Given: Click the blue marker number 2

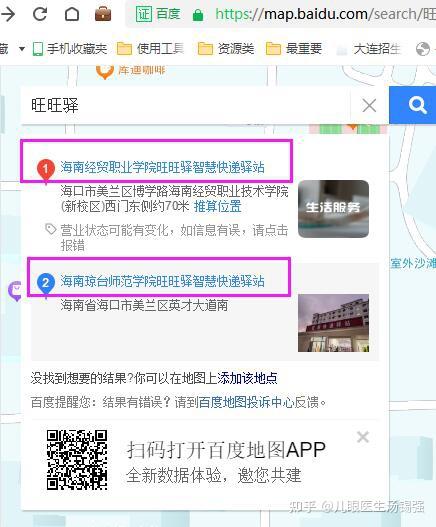Looking at the screenshot, I should click(x=46, y=284).
